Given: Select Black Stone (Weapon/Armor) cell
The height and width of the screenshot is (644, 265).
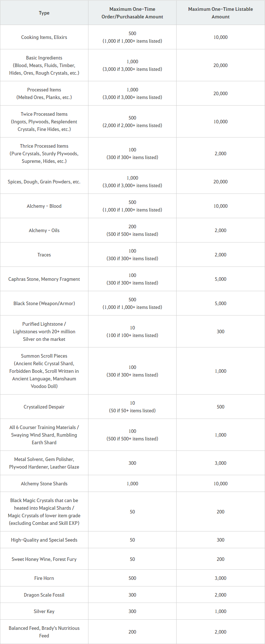Looking at the screenshot, I should (44, 304).
